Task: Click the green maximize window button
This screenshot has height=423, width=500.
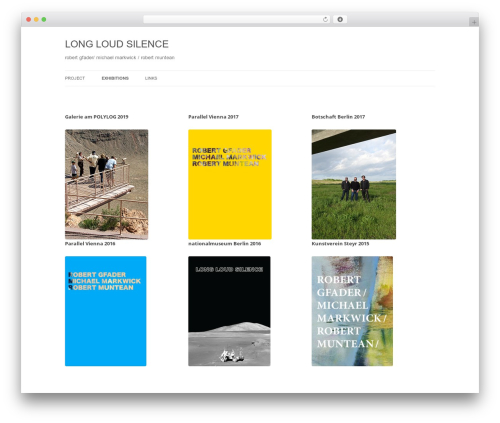Action: 44,20
